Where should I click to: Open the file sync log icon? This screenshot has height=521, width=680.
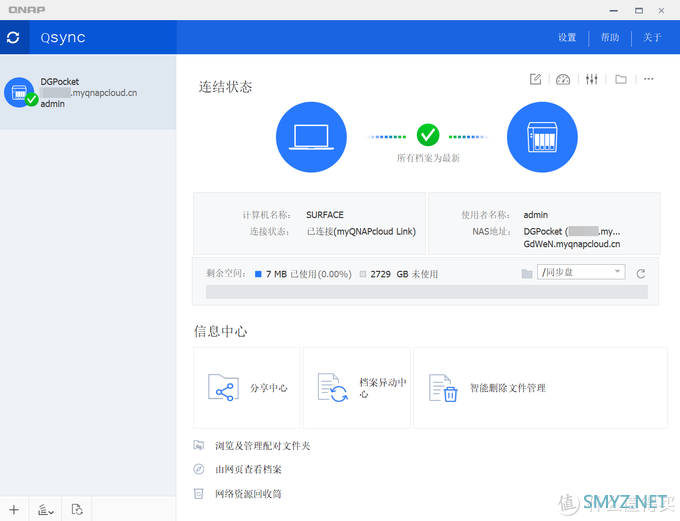pyautogui.click(x=76, y=510)
